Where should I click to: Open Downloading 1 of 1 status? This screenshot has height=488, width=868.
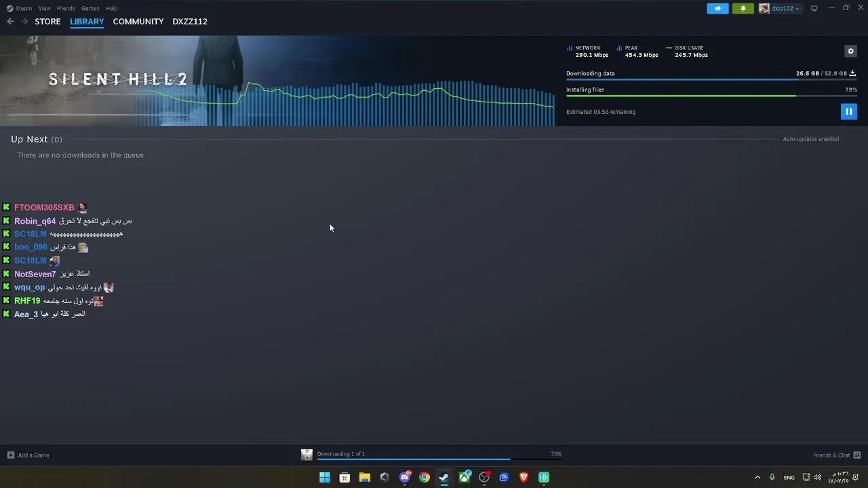[x=341, y=454]
